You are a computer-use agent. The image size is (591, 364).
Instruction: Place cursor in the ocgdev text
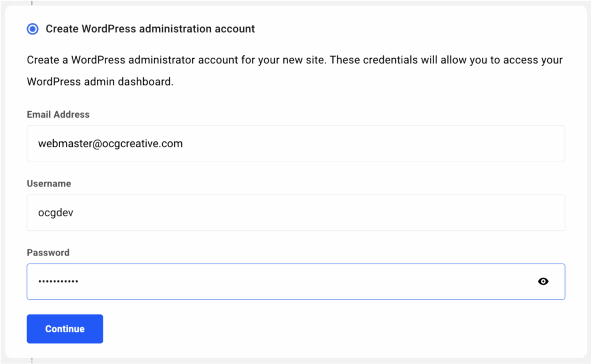click(x=56, y=213)
